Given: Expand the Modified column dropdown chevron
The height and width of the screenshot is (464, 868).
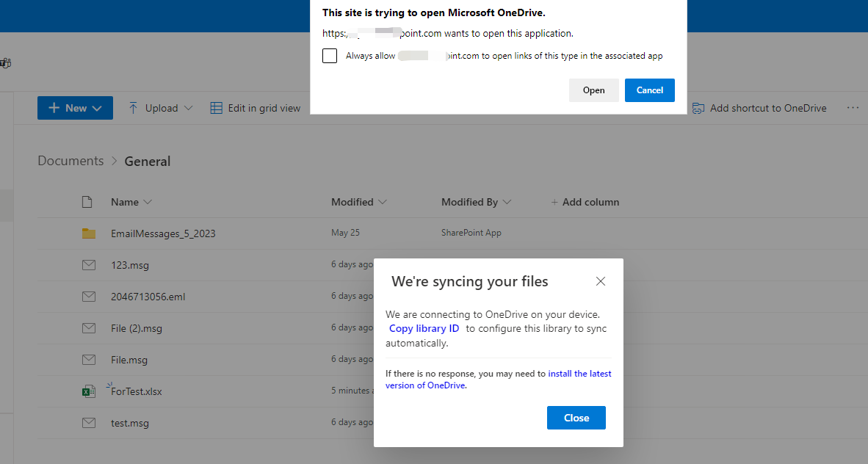Looking at the screenshot, I should (382, 202).
